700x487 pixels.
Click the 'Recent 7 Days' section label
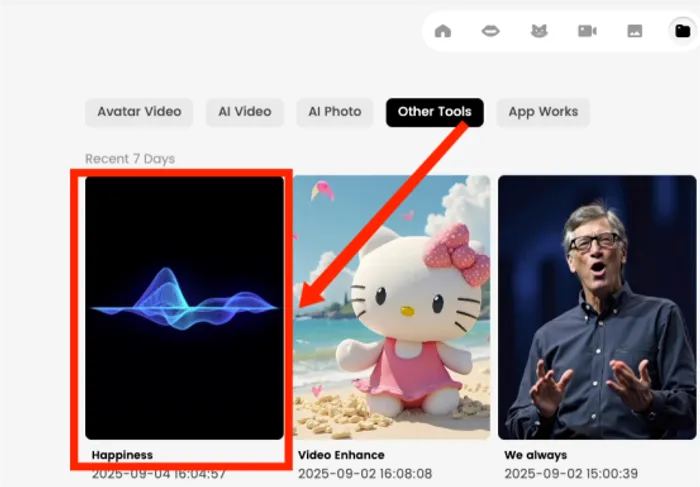(130, 159)
